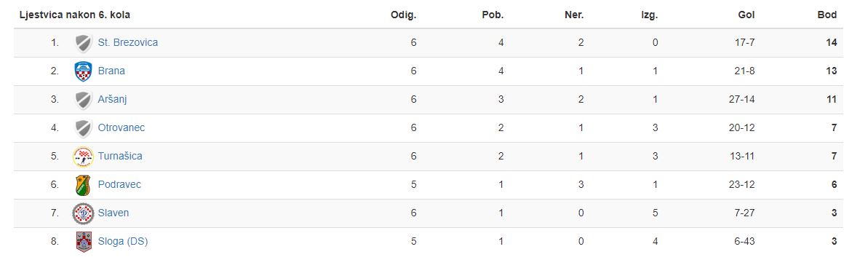
Task: Click the Turnašica club crest icon
Action: tap(84, 156)
